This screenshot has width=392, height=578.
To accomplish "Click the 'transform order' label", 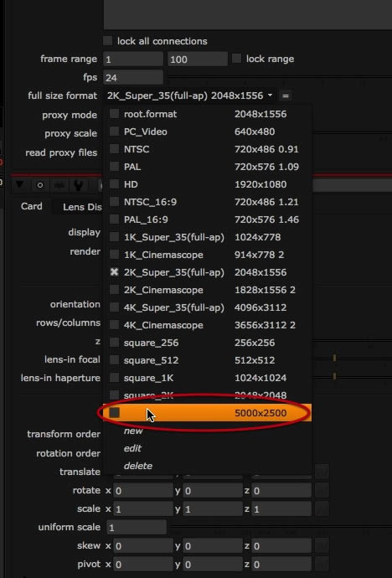I will pyautogui.click(x=64, y=434).
